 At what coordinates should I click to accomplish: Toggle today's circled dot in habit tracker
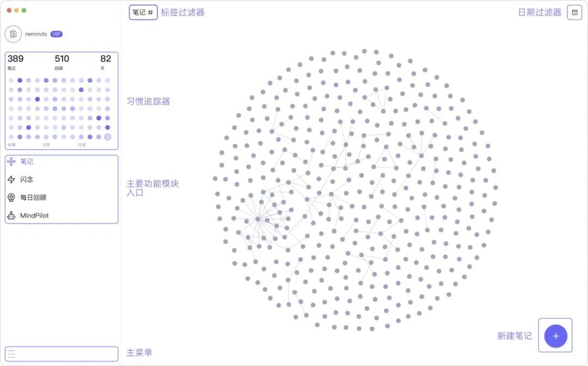point(107,137)
